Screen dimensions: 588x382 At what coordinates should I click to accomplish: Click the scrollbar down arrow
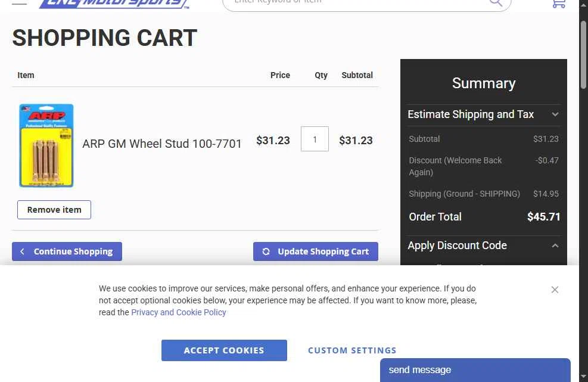click(583, 377)
